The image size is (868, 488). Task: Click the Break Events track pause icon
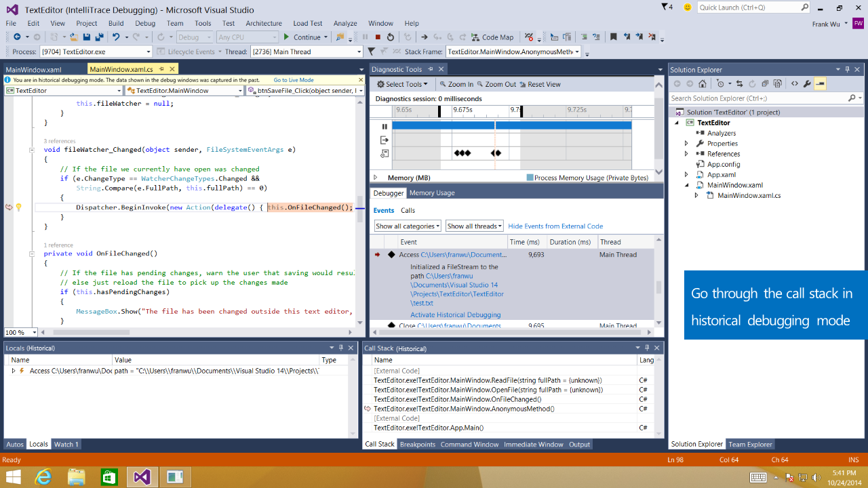click(384, 126)
